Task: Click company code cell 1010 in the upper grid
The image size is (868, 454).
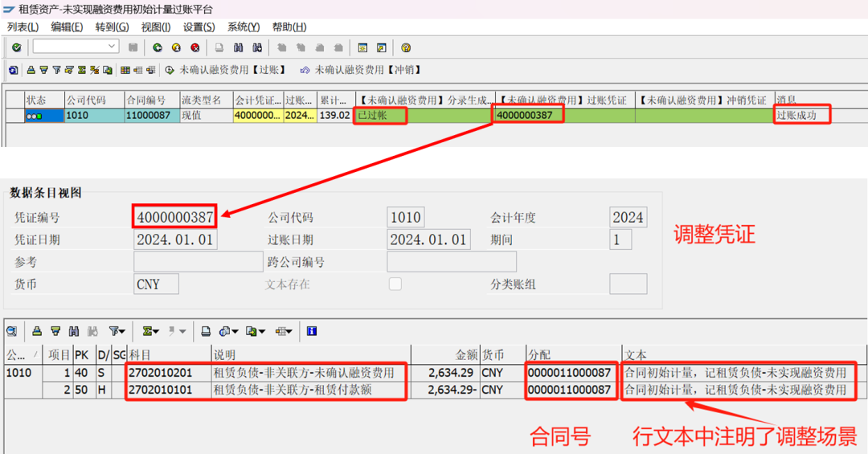Action: tap(95, 115)
